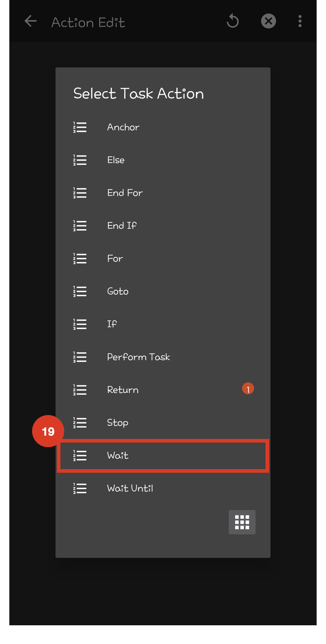Viewport: 326px width, 644px height.
Task: Click the undo/revert circular arrow icon
Action: pyautogui.click(x=233, y=21)
